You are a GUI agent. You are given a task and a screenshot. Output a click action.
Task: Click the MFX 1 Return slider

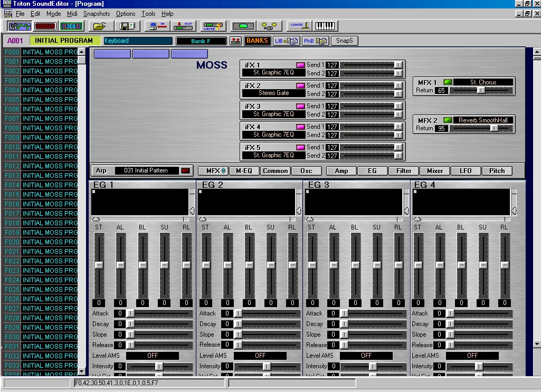coord(480,91)
